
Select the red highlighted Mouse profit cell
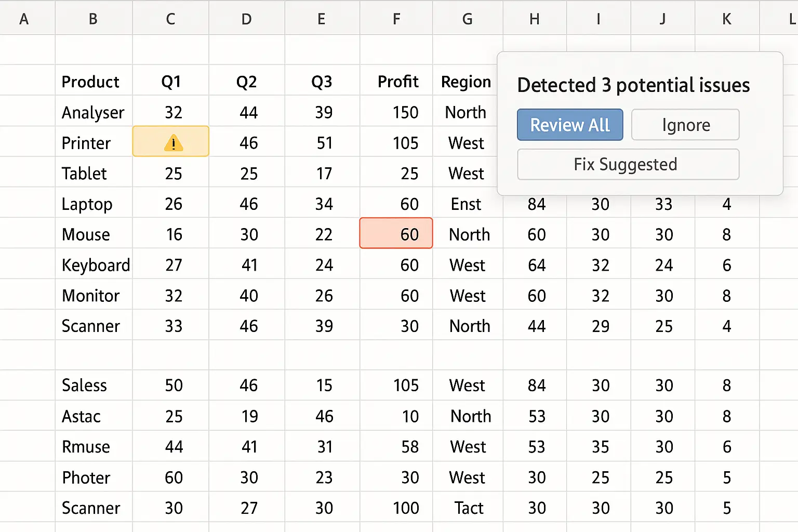pos(396,233)
